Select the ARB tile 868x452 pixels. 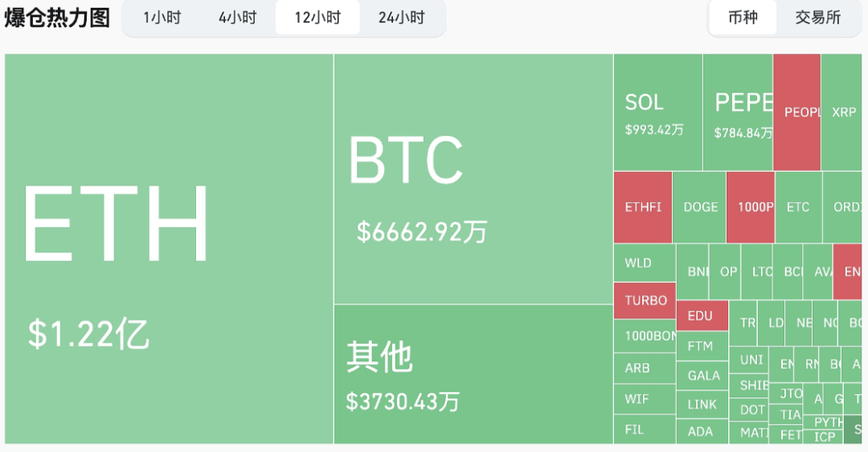[x=645, y=369]
